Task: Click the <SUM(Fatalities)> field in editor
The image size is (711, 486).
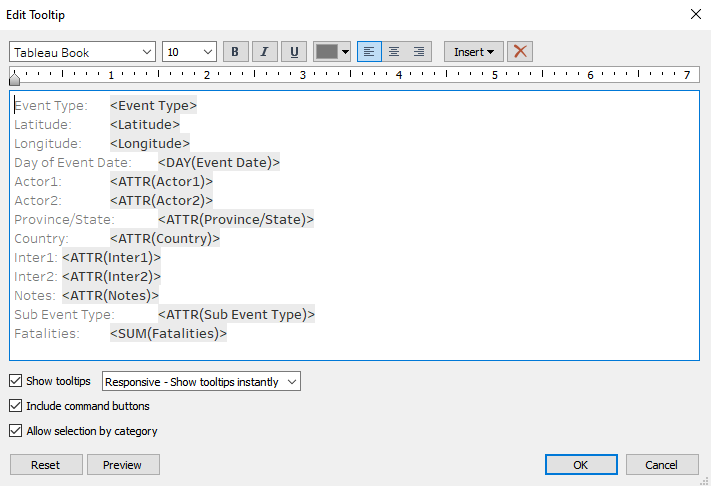Action: click(x=168, y=334)
